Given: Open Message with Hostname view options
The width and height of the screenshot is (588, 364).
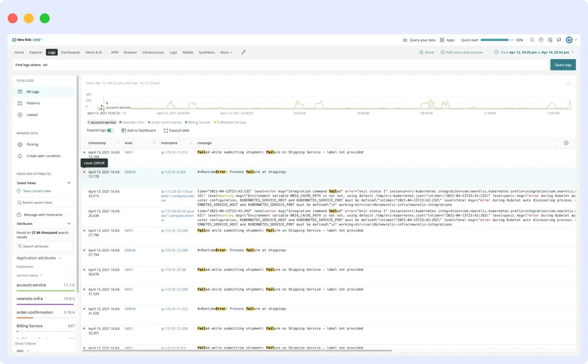Looking at the screenshot, I should coord(68,215).
